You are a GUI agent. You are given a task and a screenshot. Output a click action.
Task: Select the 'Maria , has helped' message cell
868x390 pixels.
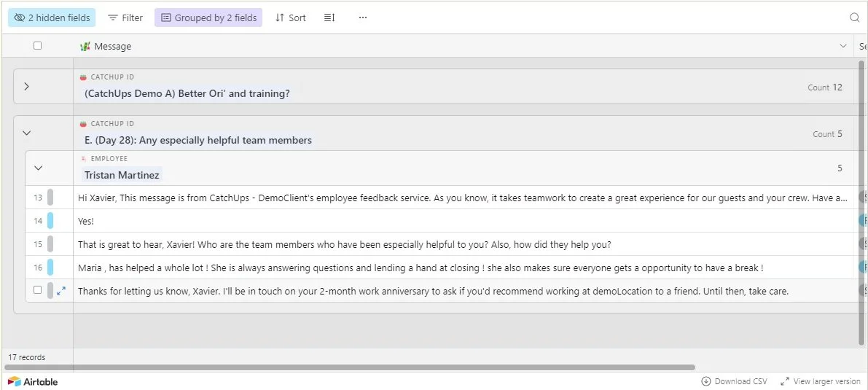point(463,268)
